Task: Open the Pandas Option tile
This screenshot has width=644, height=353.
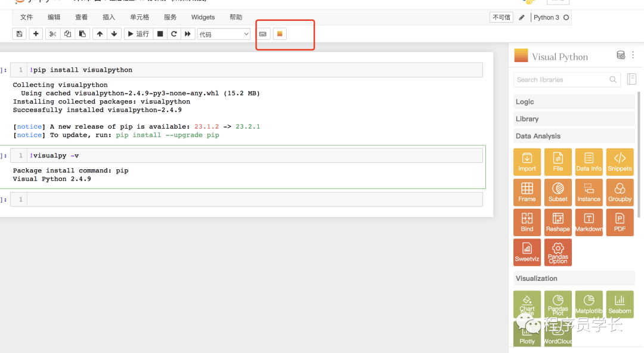Action: 558,252
